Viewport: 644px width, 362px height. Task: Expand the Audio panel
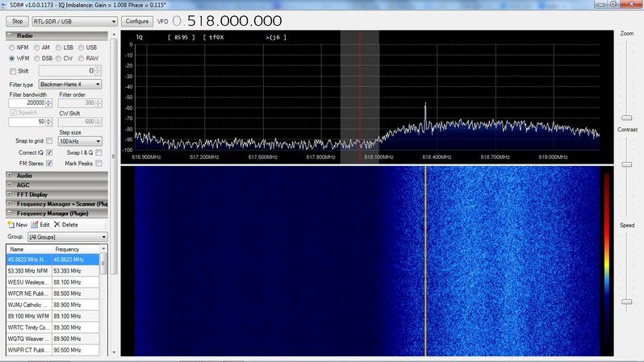click(10, 175)
